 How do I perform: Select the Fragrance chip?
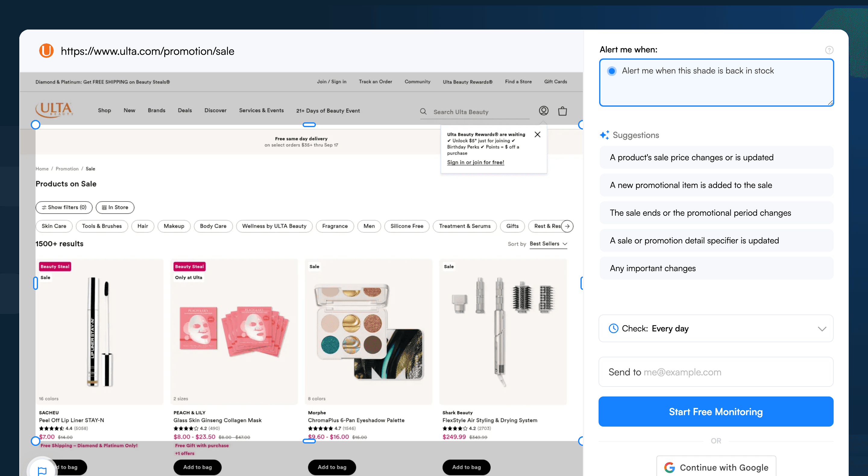tap(335, 226)
